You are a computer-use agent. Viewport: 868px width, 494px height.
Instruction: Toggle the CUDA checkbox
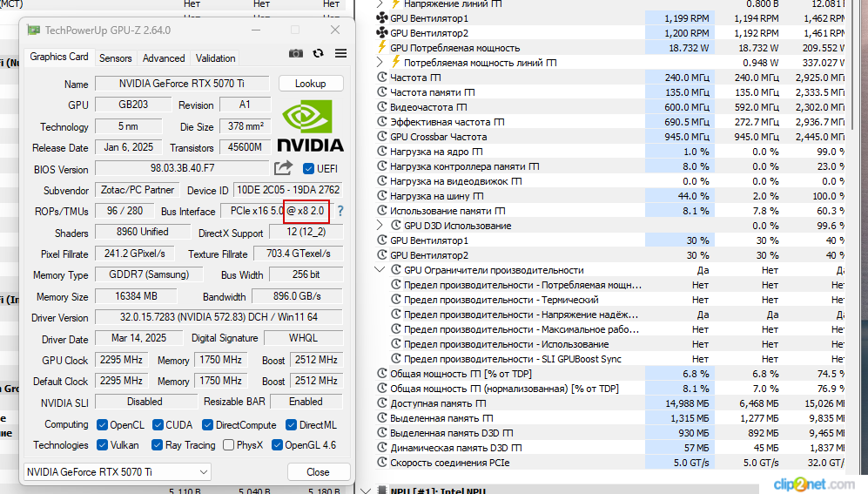(158, 425)
